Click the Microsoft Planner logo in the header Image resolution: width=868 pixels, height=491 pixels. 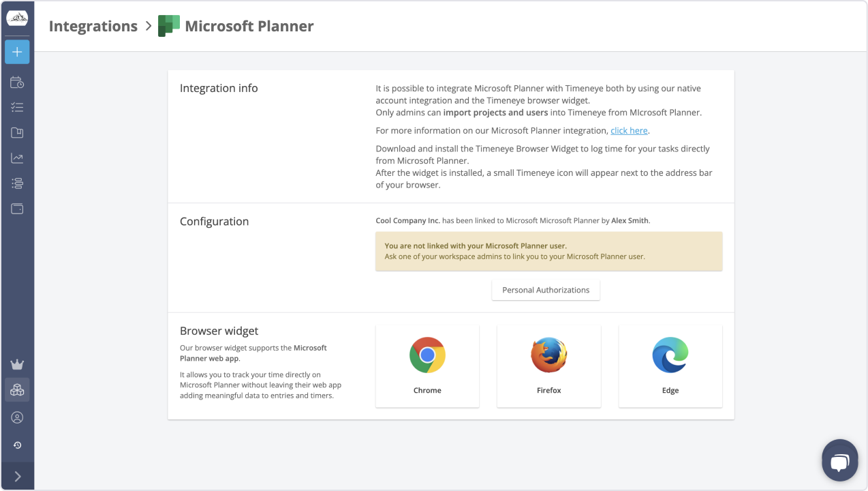(167, 25)
